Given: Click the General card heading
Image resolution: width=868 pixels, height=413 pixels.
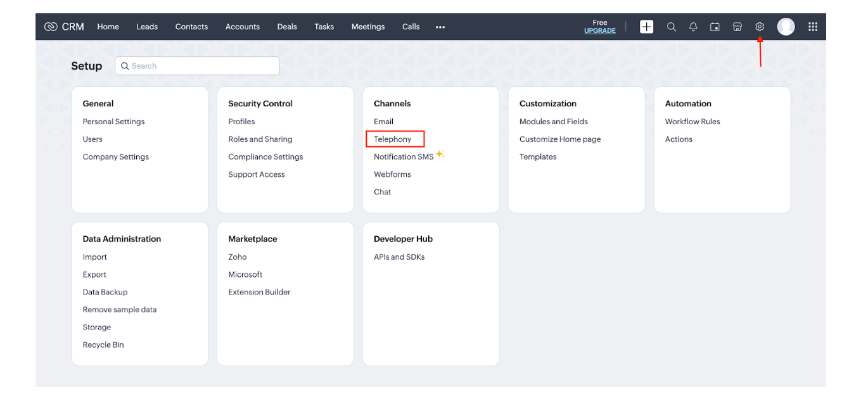Looking at the screenshot, I should pyautogui.click(x=98, y=104).
